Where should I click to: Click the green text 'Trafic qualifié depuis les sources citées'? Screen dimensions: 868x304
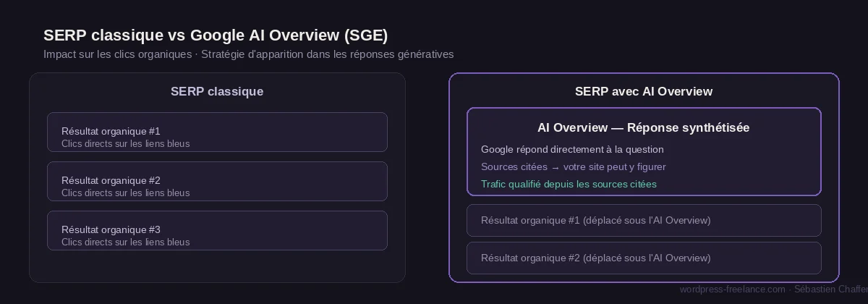(569, 184)
